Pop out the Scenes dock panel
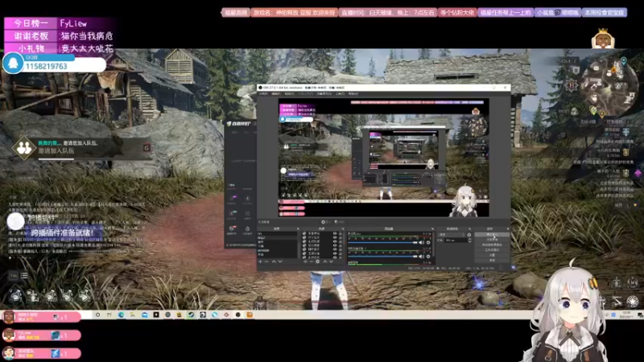Image resolution: width=644 pixels, height=362 pixels. coord(298,228)
